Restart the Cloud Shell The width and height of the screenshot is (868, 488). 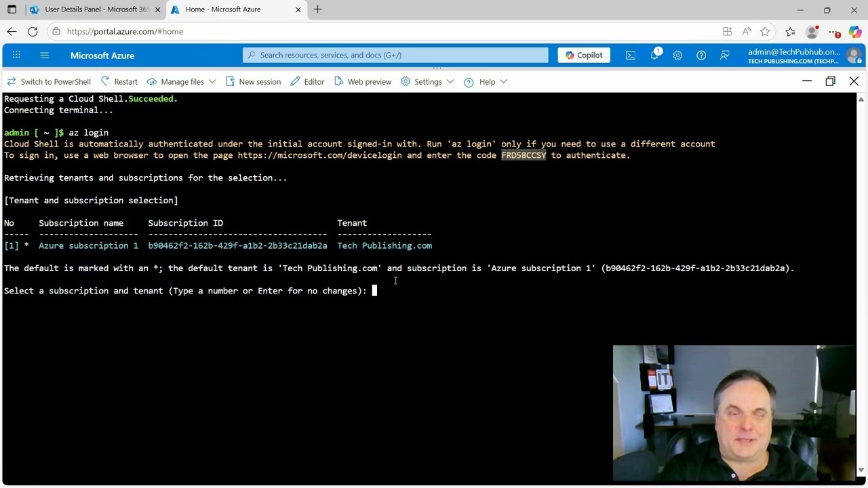pos(119,81)
